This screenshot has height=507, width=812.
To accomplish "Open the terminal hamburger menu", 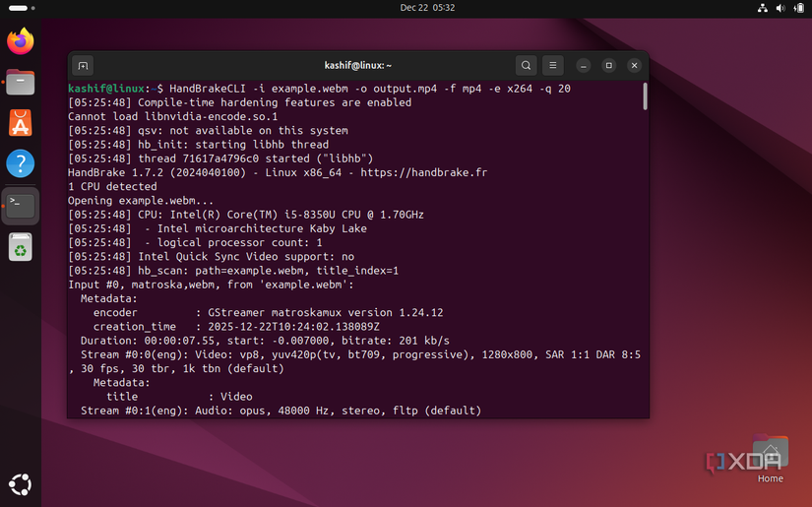I will click(x=552, y=66).
